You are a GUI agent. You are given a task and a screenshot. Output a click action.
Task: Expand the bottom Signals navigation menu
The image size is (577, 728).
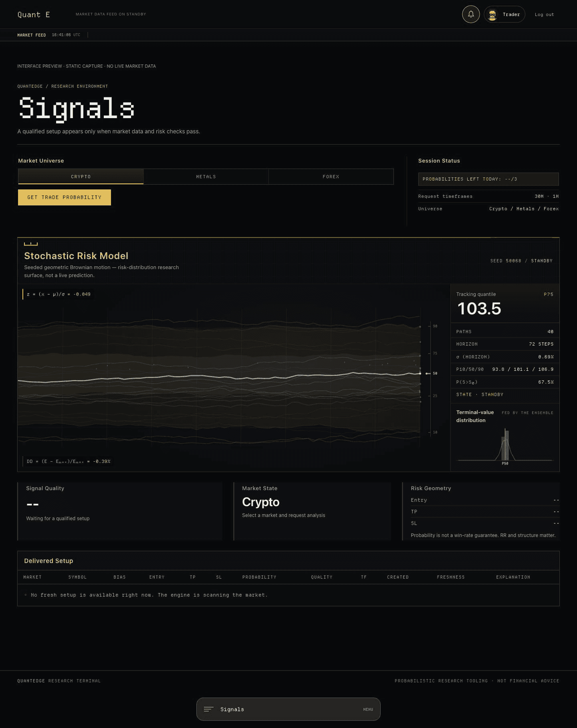(x=288, y=709)
